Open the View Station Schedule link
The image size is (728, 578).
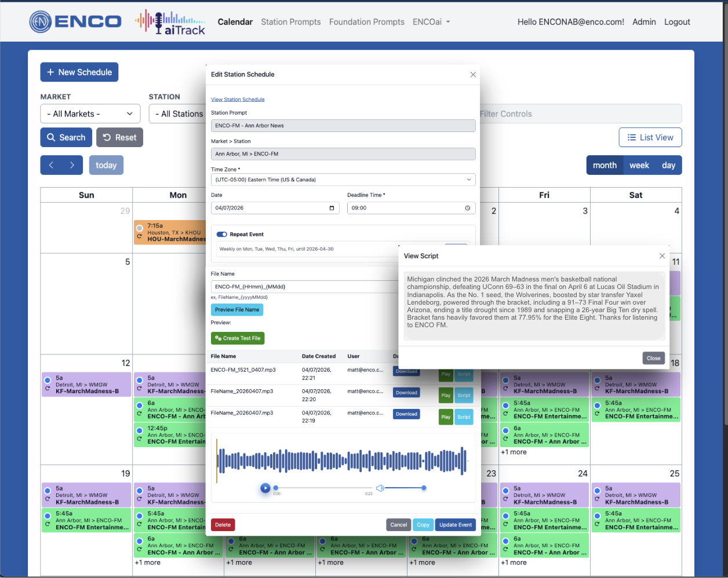238,100
